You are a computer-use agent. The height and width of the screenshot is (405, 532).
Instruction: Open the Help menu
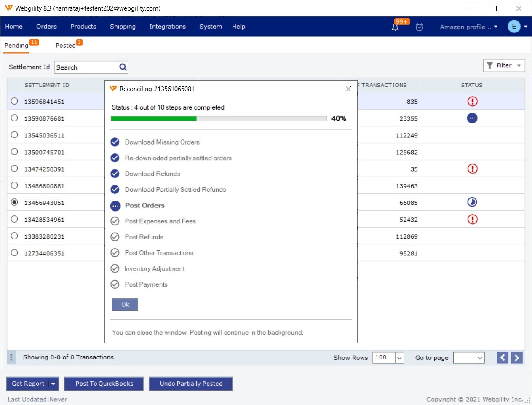click(x=238, y=27)
